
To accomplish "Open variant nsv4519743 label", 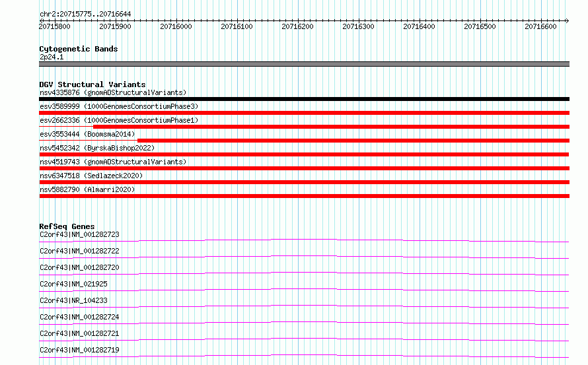I will pos(113,162).
